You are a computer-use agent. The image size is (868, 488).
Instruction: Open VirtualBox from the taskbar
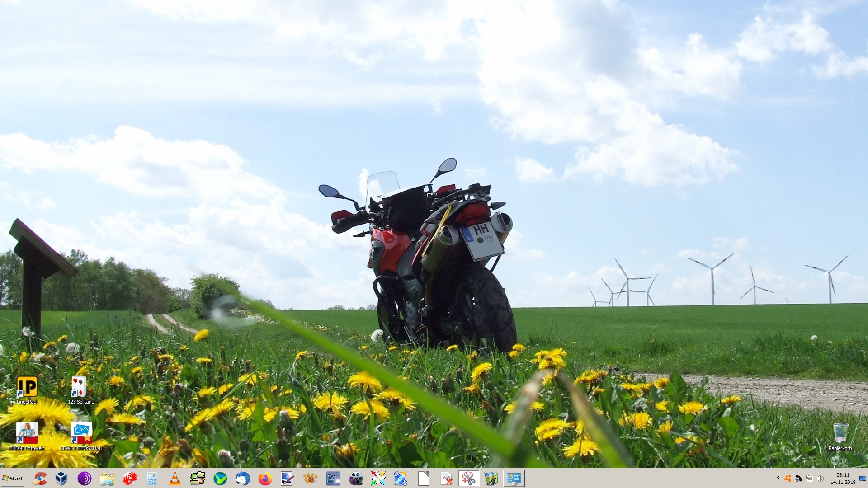click(61, 479)
